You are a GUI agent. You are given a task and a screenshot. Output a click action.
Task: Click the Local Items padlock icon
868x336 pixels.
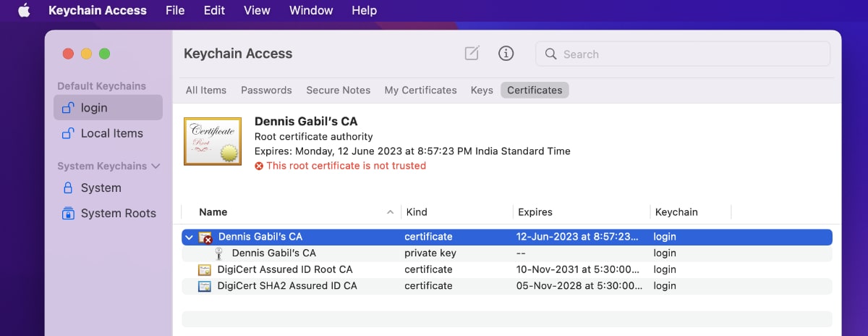point(68,133)
